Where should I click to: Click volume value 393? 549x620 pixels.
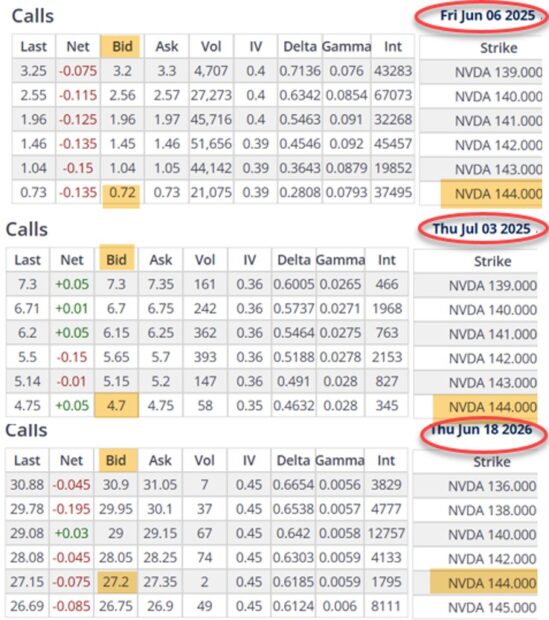(205, 357)
